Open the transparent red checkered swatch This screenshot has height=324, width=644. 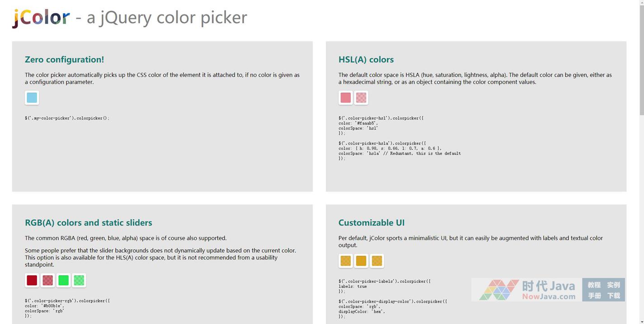(x=47, y=280)
